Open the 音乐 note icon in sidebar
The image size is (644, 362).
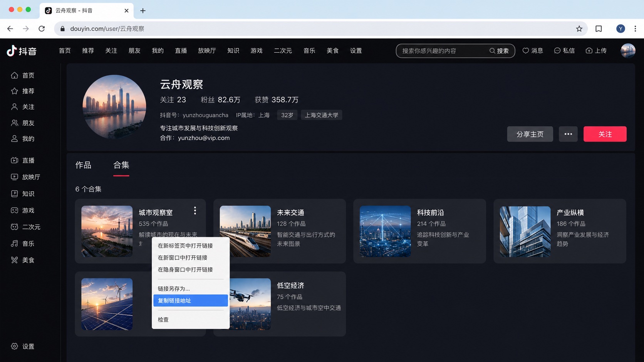point(14,243)
